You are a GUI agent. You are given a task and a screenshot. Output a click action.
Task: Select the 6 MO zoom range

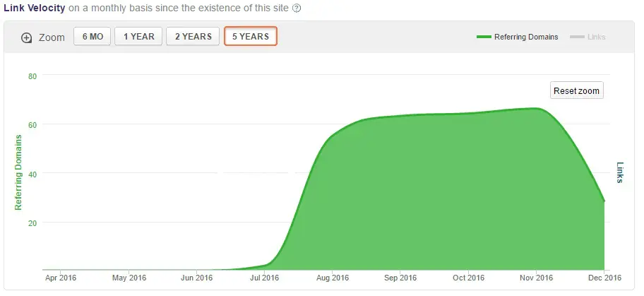coord(93,37)
